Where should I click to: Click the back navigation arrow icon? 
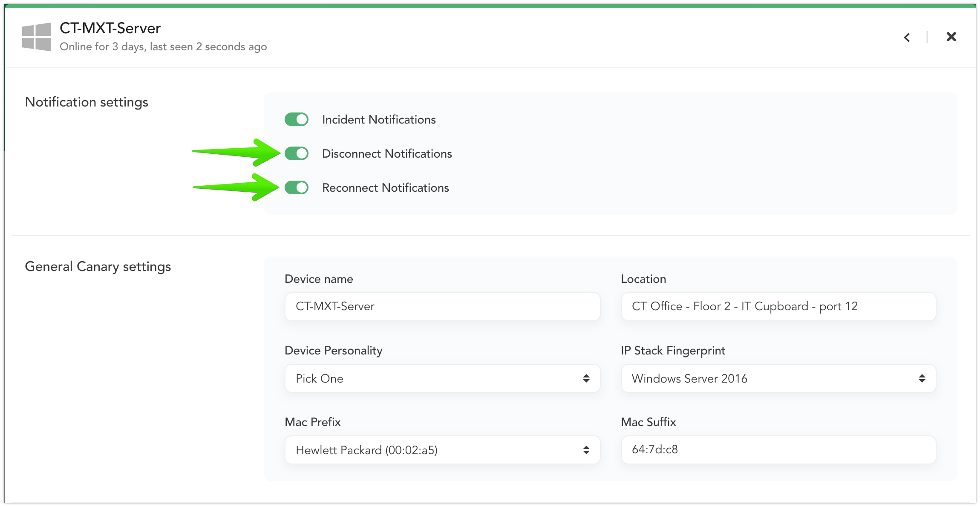click(x=908, y=35)
